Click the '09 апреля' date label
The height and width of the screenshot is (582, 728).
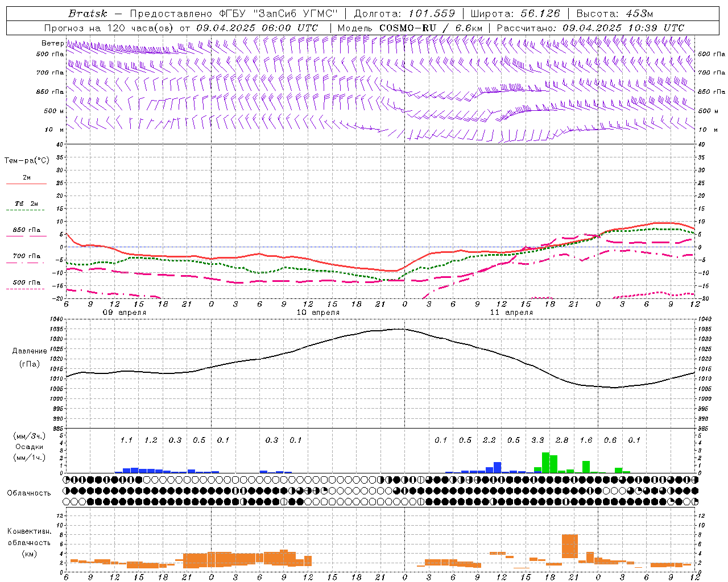pos(124,313)
